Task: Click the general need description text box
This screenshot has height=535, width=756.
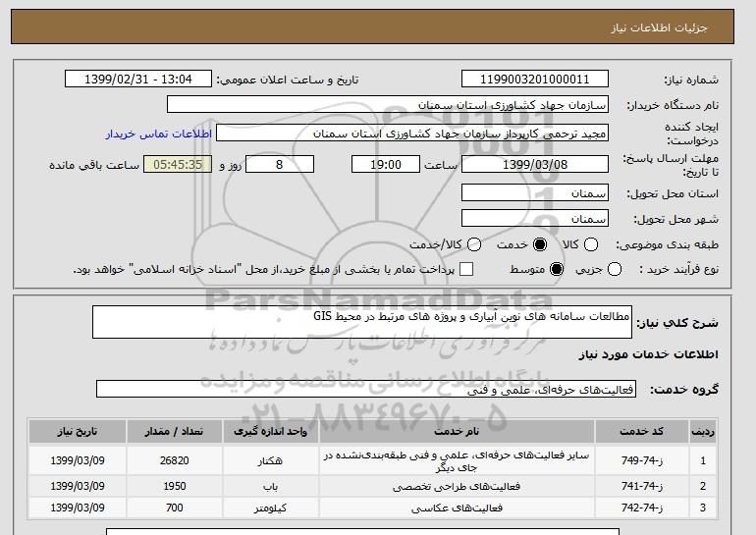Action: (362, 322)
